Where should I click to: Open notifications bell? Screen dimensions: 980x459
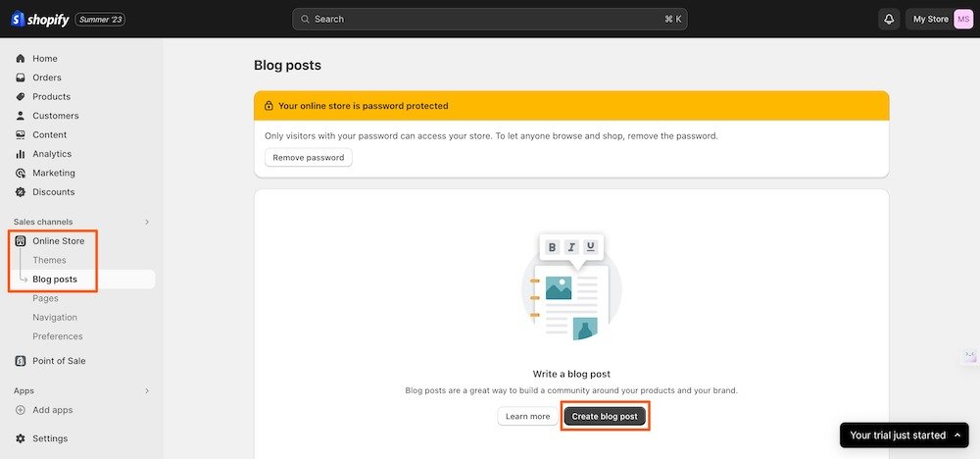(889, 20)
